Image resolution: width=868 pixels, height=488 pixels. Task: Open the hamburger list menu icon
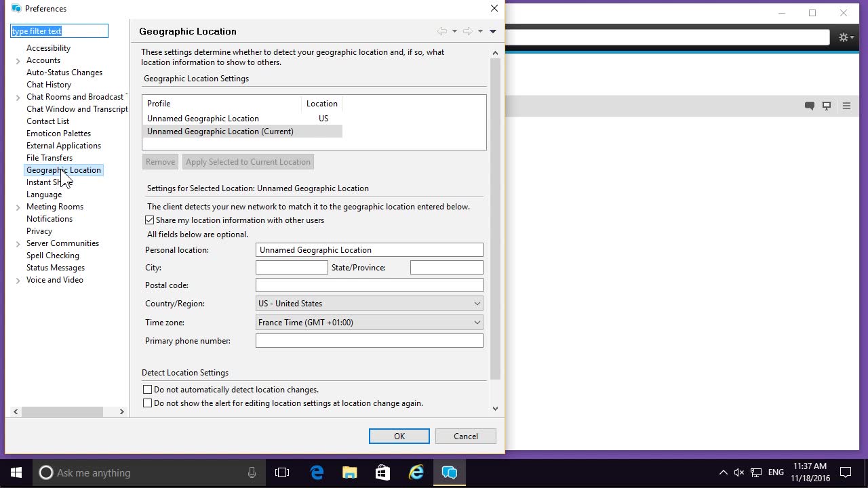point(846,106)
